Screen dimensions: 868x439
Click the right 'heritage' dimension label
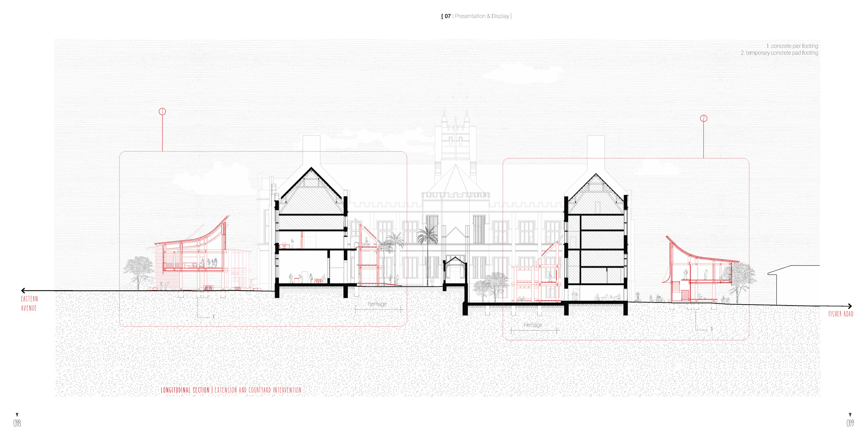click(533, 325)
